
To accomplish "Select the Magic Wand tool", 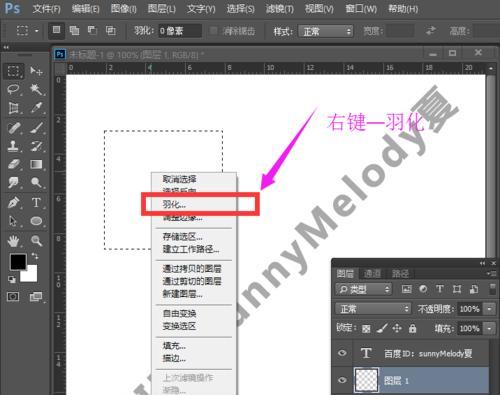I will point(36,89).
